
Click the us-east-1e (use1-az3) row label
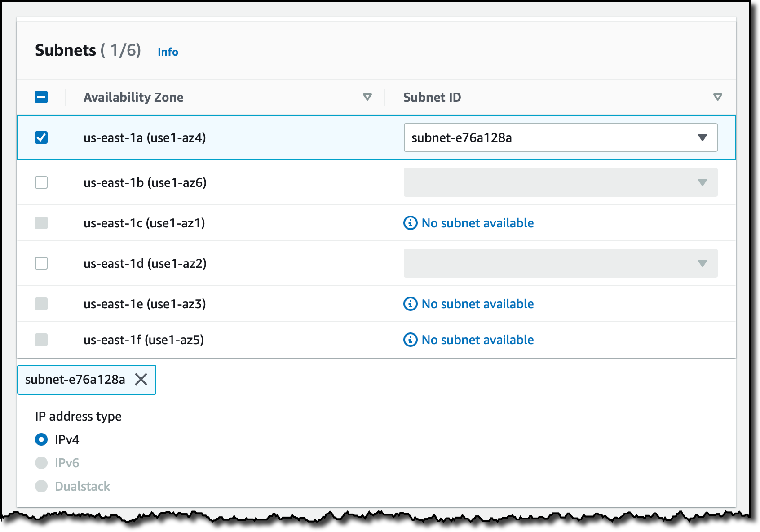(x=145, y=304)
